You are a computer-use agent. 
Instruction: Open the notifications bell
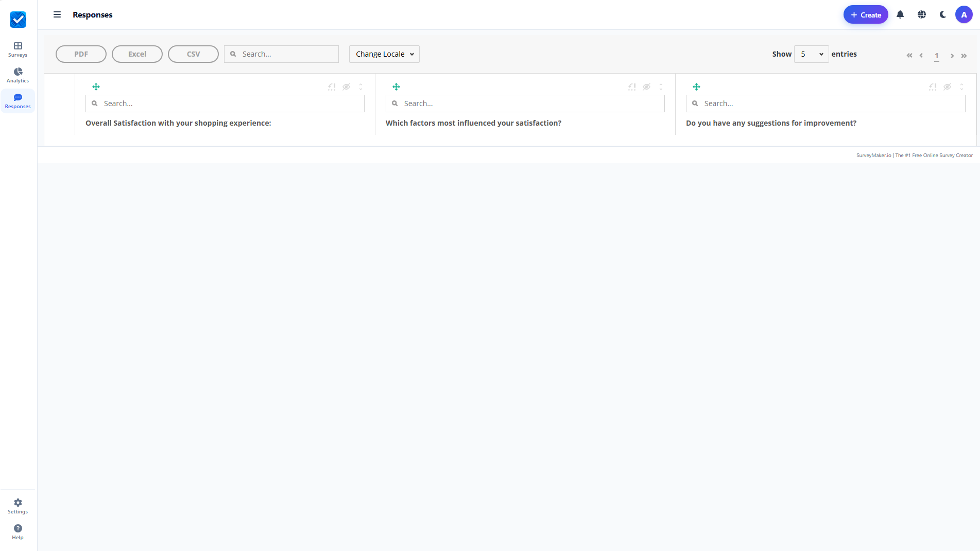(900, 14)
